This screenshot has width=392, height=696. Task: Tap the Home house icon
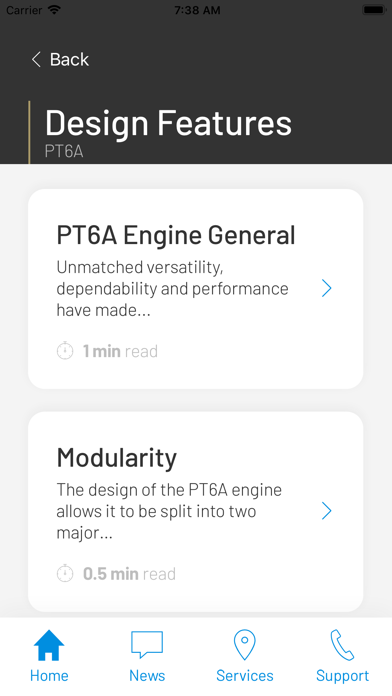[x=49, y=645]
